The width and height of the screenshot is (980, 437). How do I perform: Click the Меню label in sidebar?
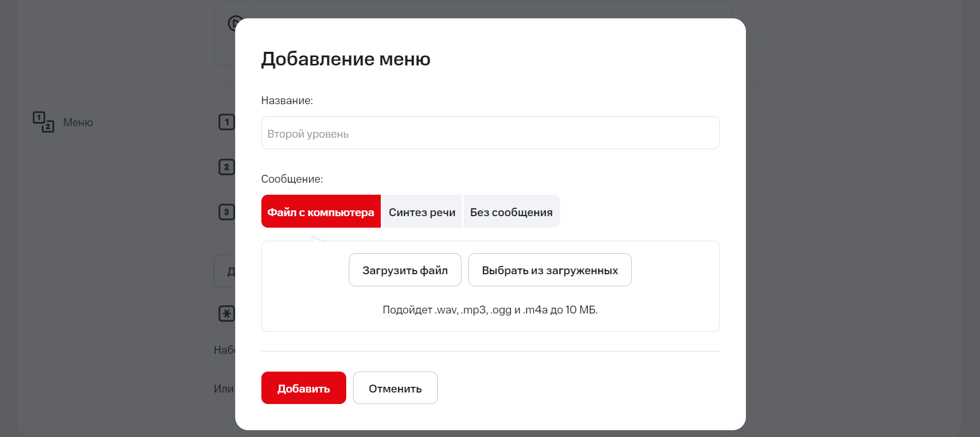coord(78,122)
